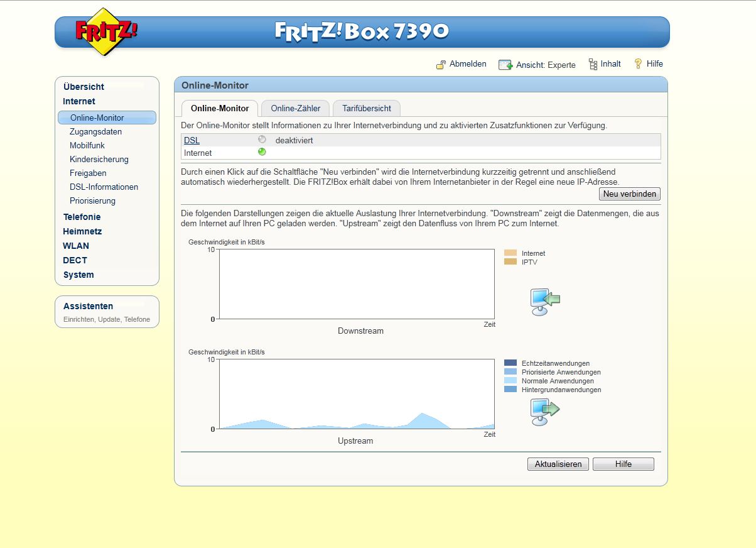756x548 pixels.
Task: Open Kindersicherung settings
Action: tap(99, 160)
